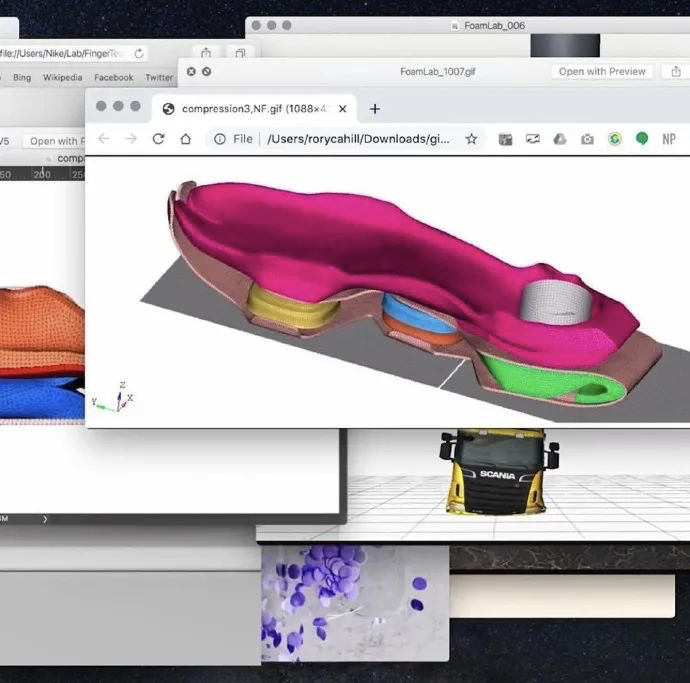View site information for the file URL
The height and width of the screenshot is (683, 690).
click(220, 139)
